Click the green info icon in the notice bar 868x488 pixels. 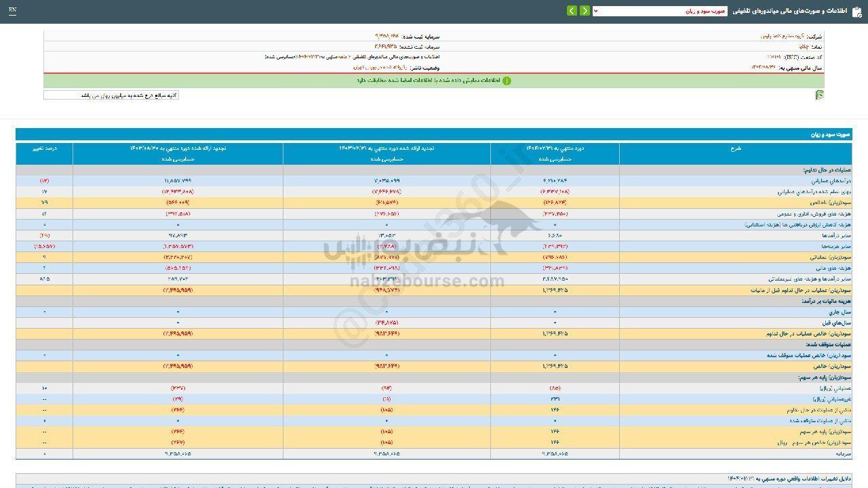(x=507, y=81)
